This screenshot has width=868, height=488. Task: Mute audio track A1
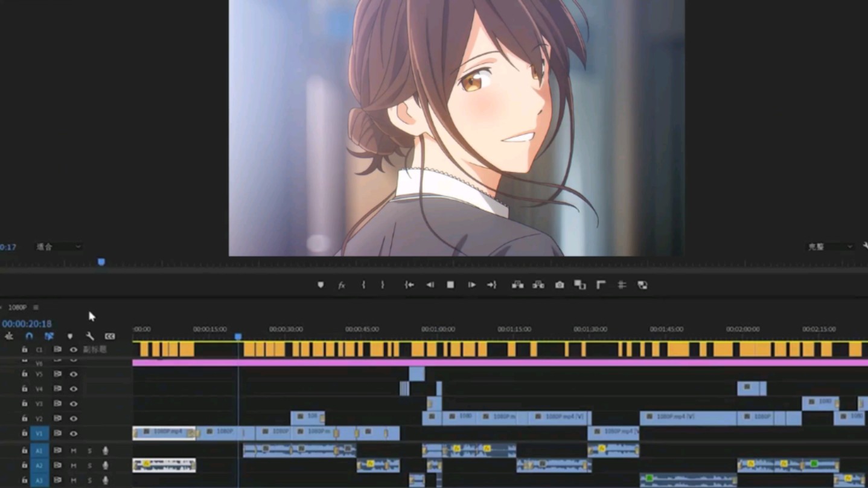pos(74,451)
